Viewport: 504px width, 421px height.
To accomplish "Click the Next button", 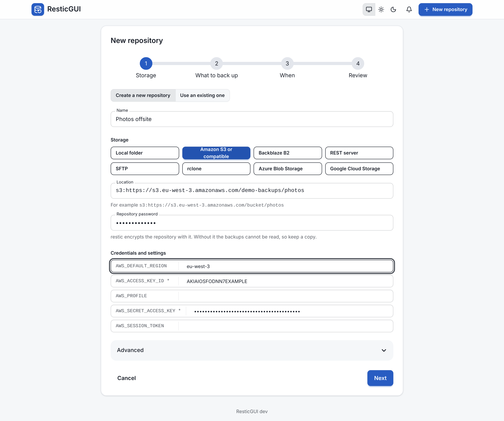I will (x=380, y=378).
